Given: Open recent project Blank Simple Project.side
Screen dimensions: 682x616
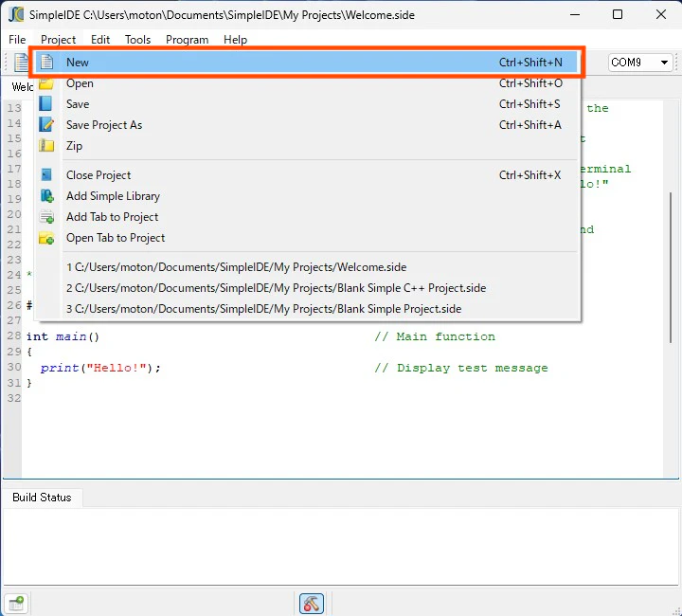Looking at the screenshot, I should pos(308,308).
